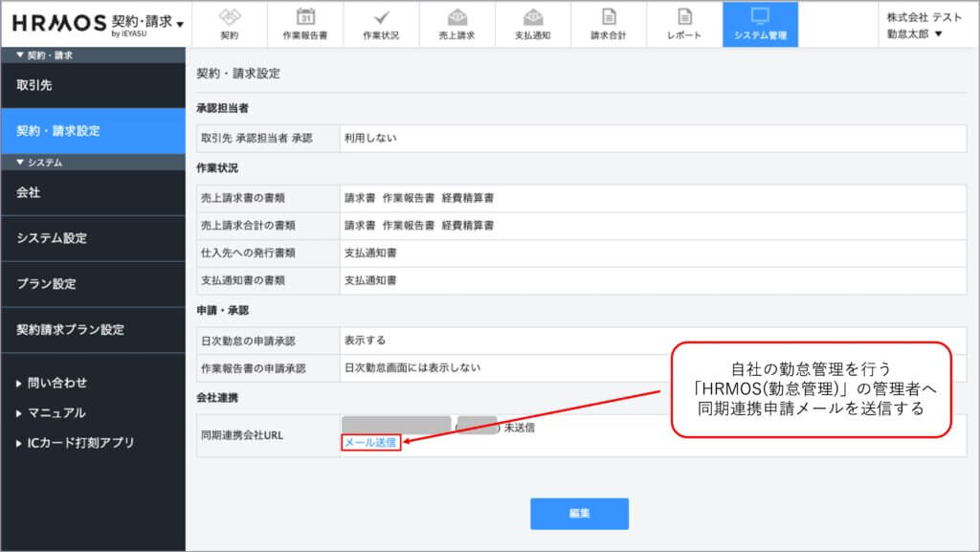Open the 支払通知 envelope icon
980x552 pixels.
[533, 16]
